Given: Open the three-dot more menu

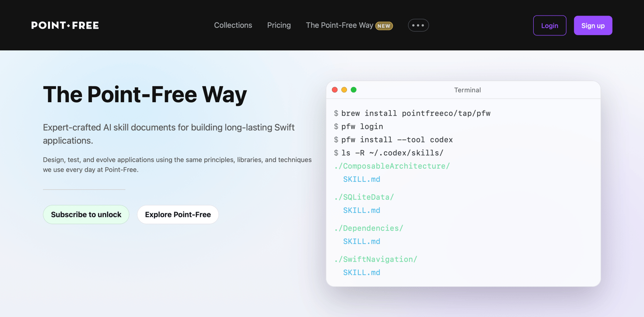Looking at the screenshot, I should (418, 25).
